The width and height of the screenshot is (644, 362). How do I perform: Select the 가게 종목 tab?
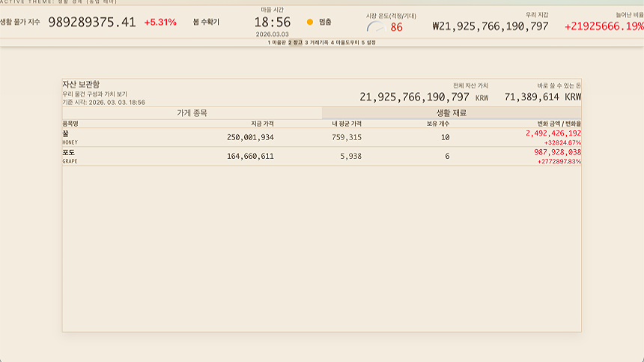tap(192, 113)
